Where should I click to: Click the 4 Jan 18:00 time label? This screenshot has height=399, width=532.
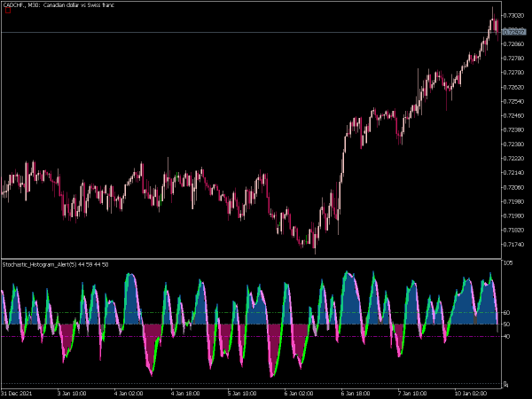click(x=185, y=394)
